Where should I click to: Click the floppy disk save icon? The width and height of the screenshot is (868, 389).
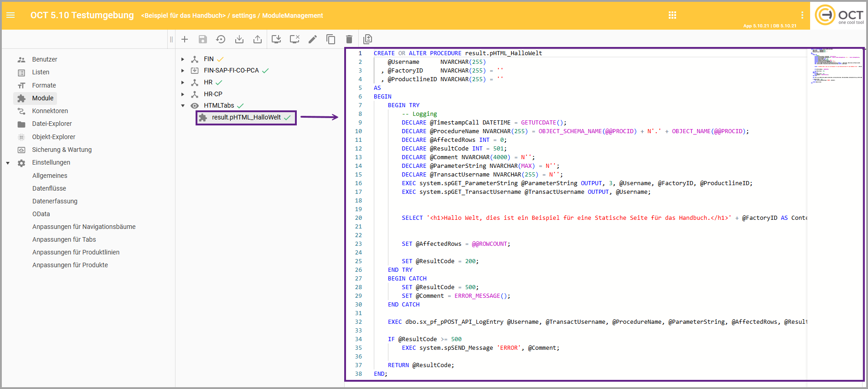click(203, 39)
